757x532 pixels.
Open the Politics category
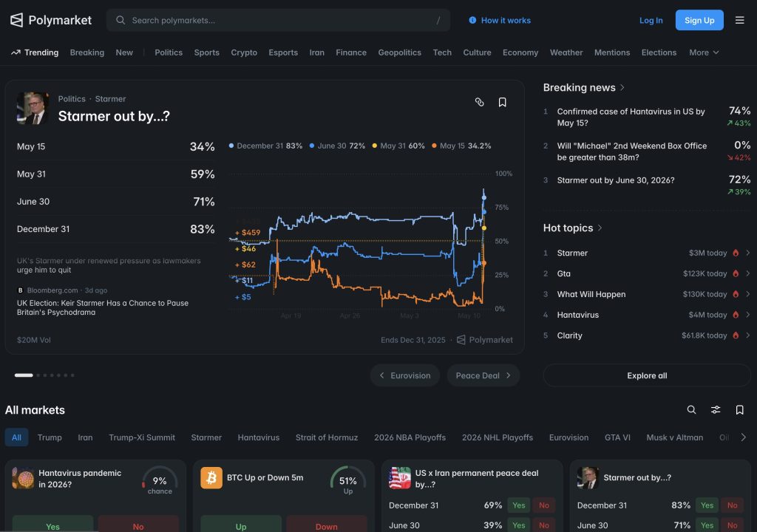pyautogui.click(x=169, y=52)
